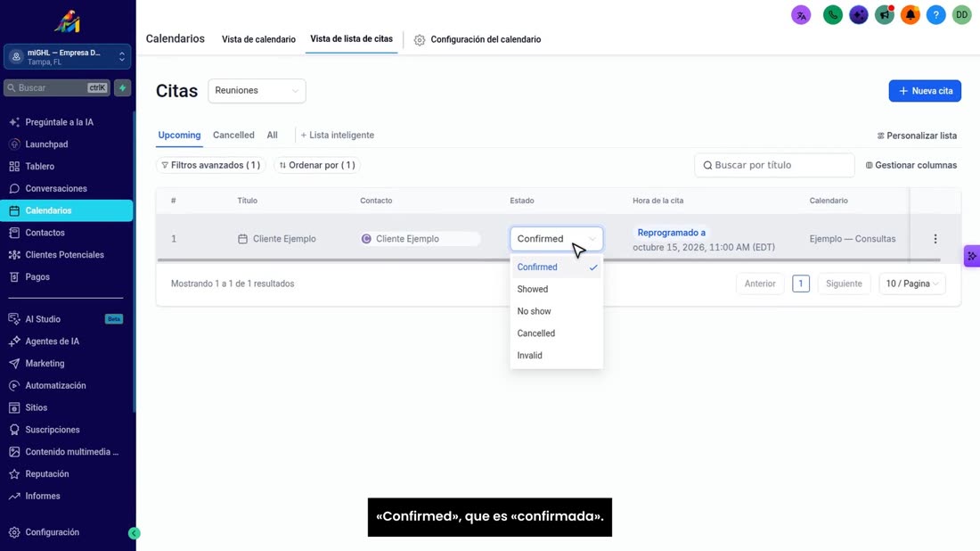Open Ordenar por sort options

click(317, 165)
